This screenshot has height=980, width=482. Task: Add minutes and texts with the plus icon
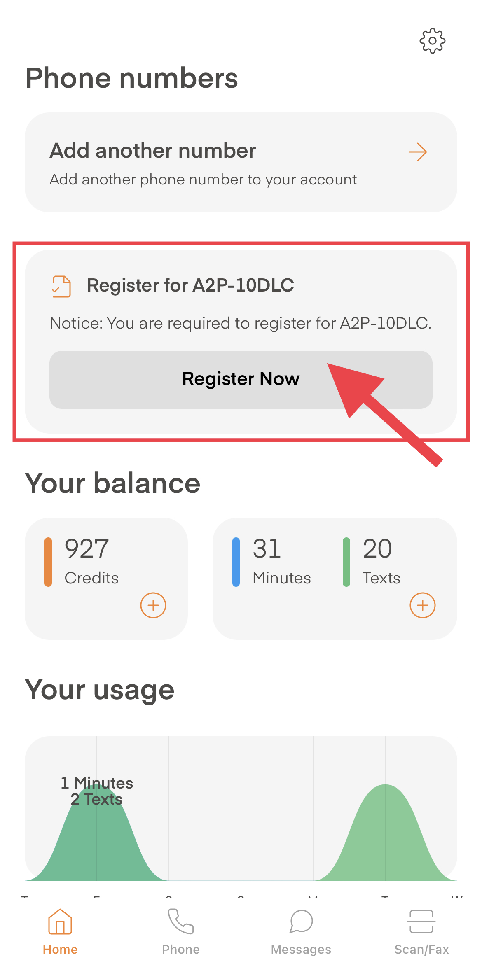click(x=422, y=605)
